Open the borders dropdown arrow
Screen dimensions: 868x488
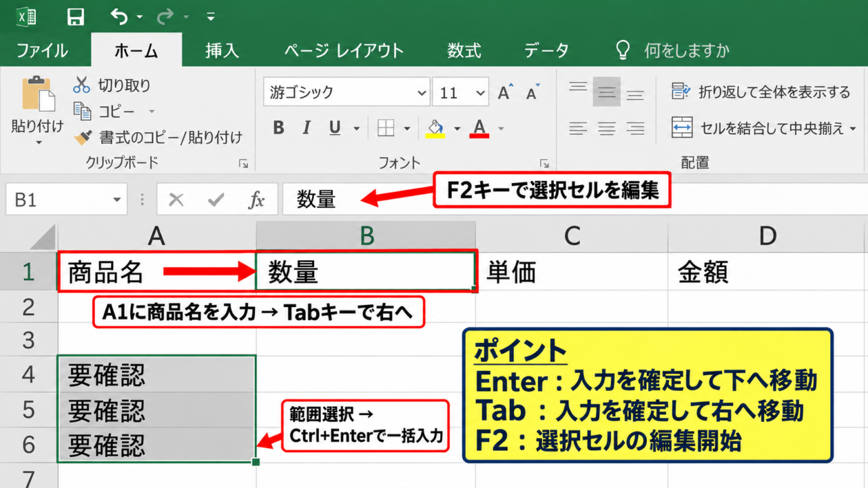pos(407,128)
